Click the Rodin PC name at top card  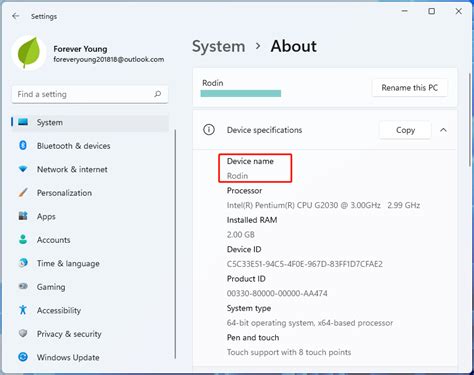213,83
